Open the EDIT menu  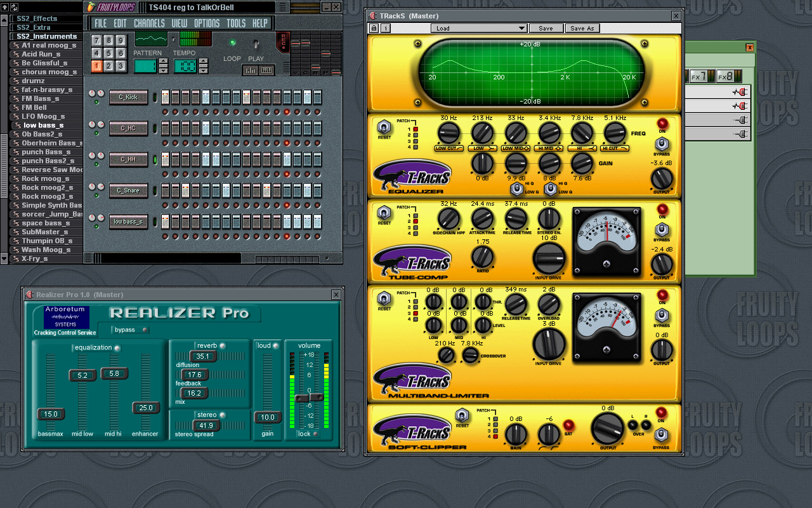(x=120, y=23)
